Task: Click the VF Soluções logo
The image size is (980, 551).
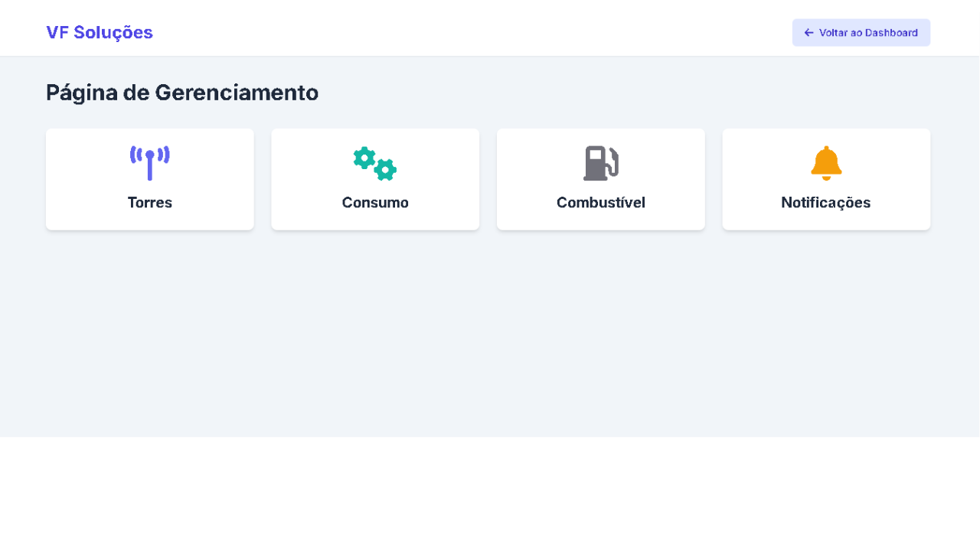Action: tap(100, 32)
